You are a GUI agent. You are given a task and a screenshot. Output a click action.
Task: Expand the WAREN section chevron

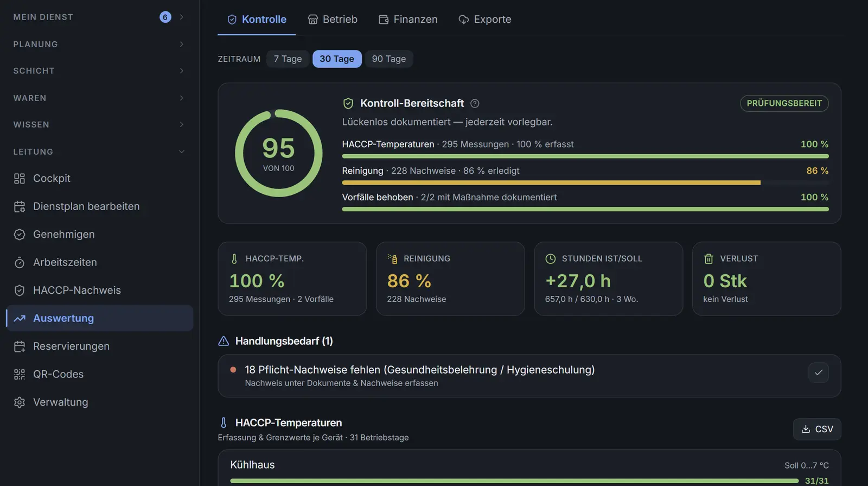click(182, 98)
